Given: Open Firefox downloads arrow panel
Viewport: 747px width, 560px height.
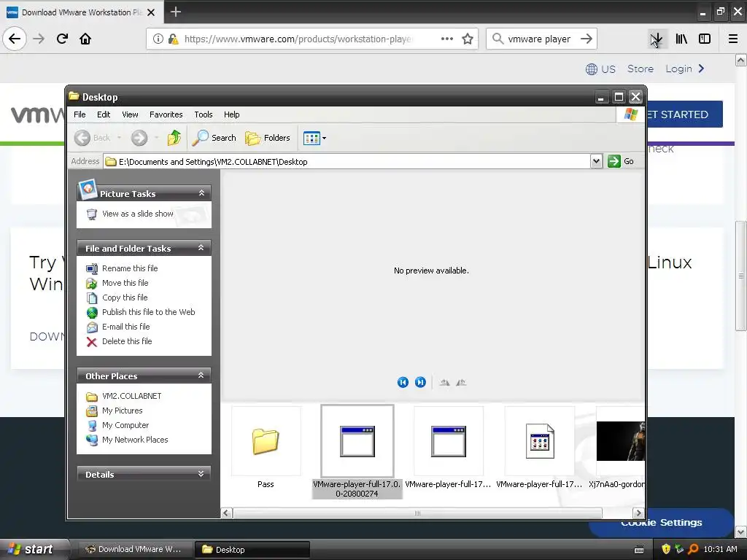Looking at the screenshot, I should [656, 39].
